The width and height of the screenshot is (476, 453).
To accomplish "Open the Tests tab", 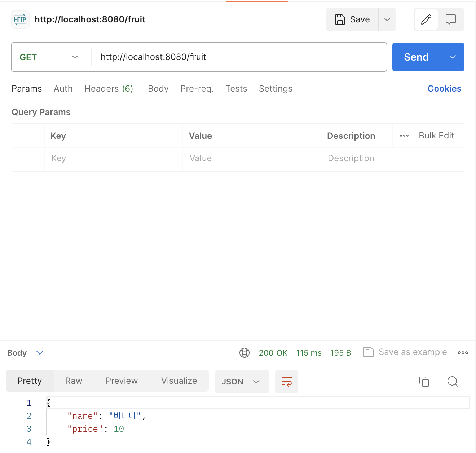I will (x=236, y=89).
